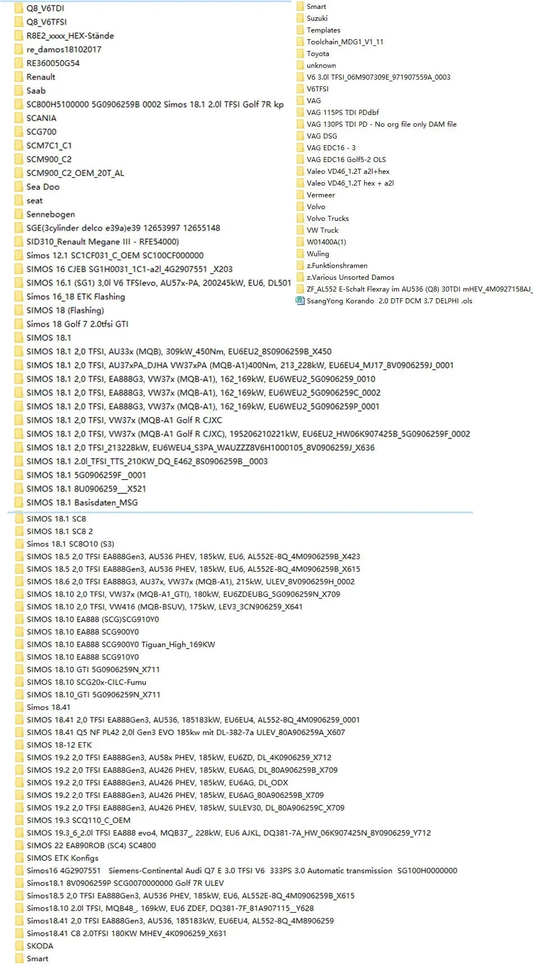
Task: Open the Sea Doo folder
Action: (43, 187)
